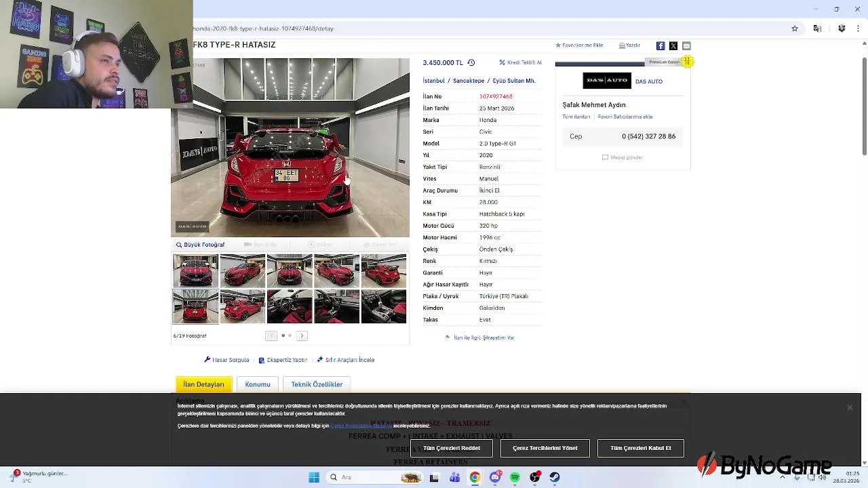This screenshot has width=868, height=488.
Task: Open Google Chrome from the taskbar
Action: pos(475,477)
